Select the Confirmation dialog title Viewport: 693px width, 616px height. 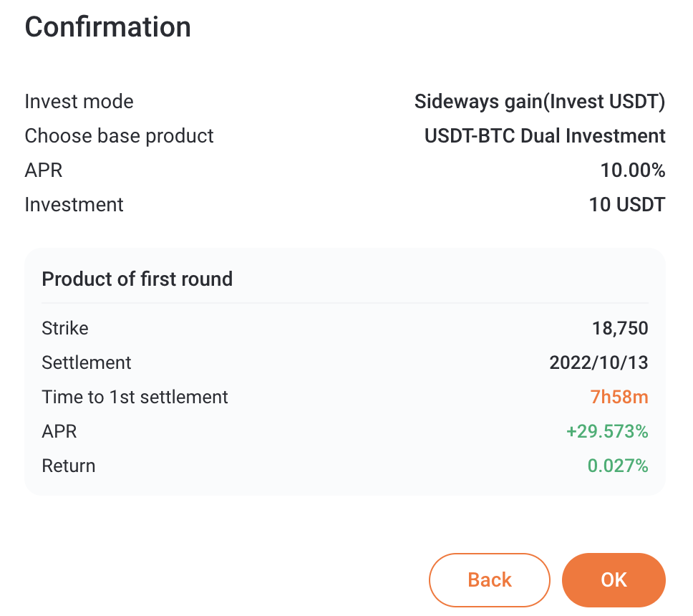tap(108, 27)
